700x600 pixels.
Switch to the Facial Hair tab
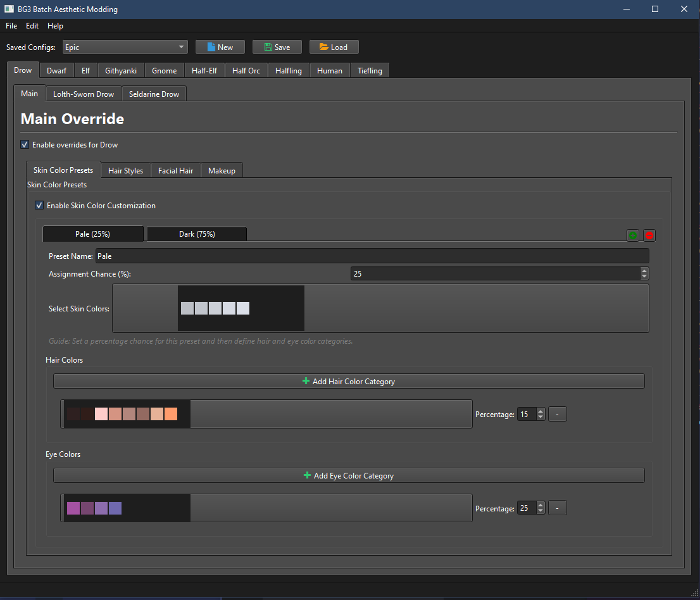pyautogui.click(x=175, y=170)
